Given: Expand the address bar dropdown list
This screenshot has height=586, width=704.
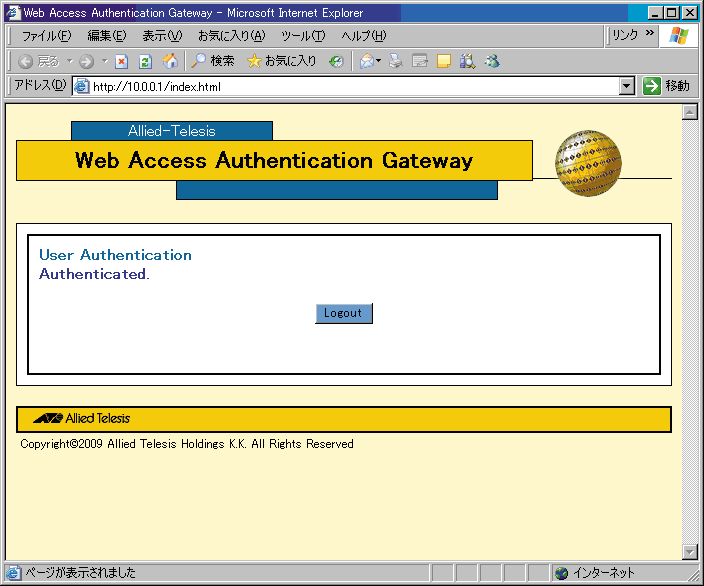Looking at the screenshot, I should click(x=627, y=86).
